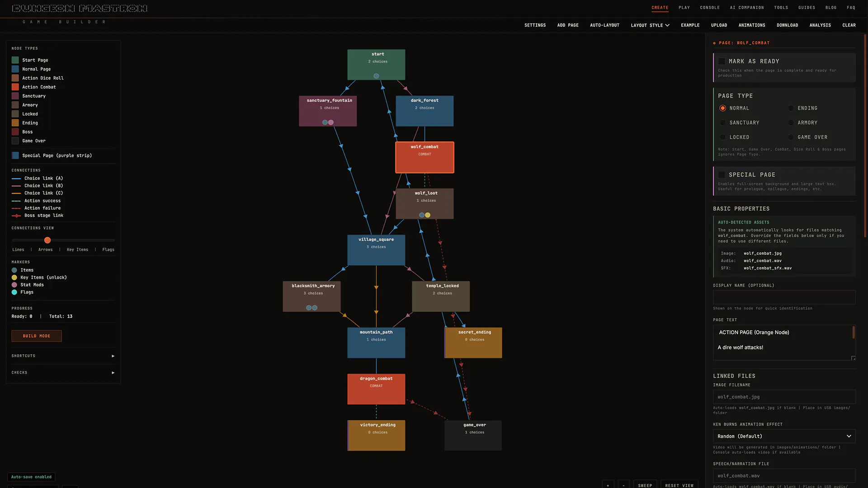Image resolution: width=868 pixels, height=488 pixels.
Task: Select the victory_ending node
Action: pos(376,435)
